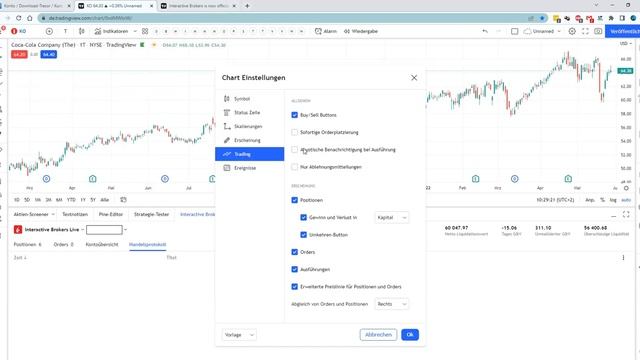Switch to the Positionen tab
Viewport: 640px width, 360px height.
pyautogui.click(x=27, y=244)
